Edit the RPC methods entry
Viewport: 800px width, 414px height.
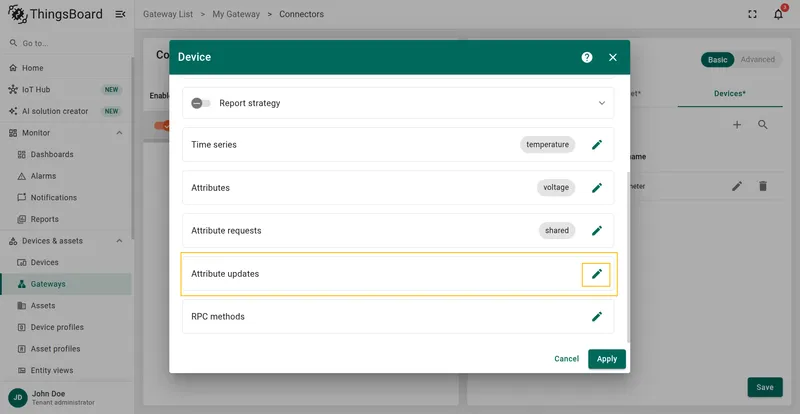596,316
